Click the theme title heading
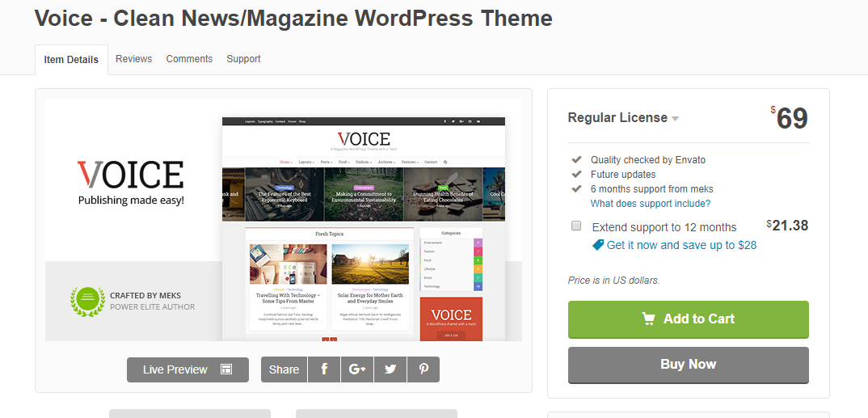Viewport: 868px width, 418px height. tap(293, 19)
